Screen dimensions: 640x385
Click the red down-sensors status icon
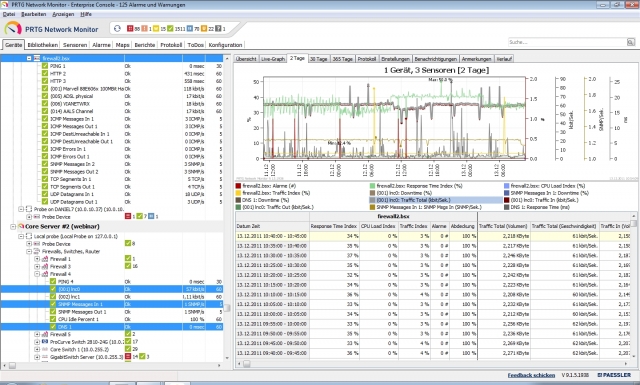coord(130,29)
